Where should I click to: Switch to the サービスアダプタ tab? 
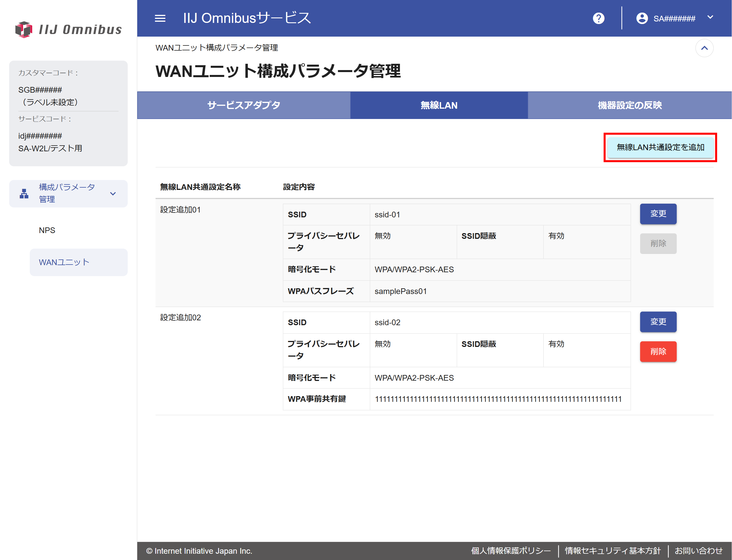244,105
